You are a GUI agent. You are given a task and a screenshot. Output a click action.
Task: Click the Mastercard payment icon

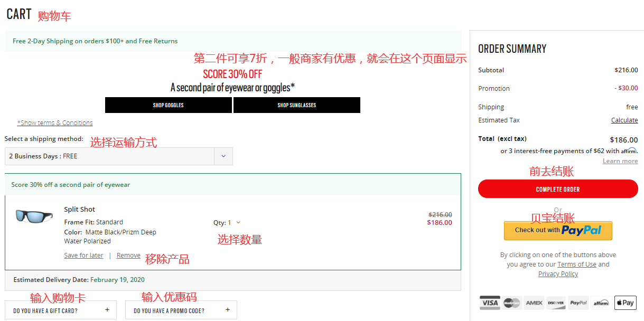(x=511, y=303)
